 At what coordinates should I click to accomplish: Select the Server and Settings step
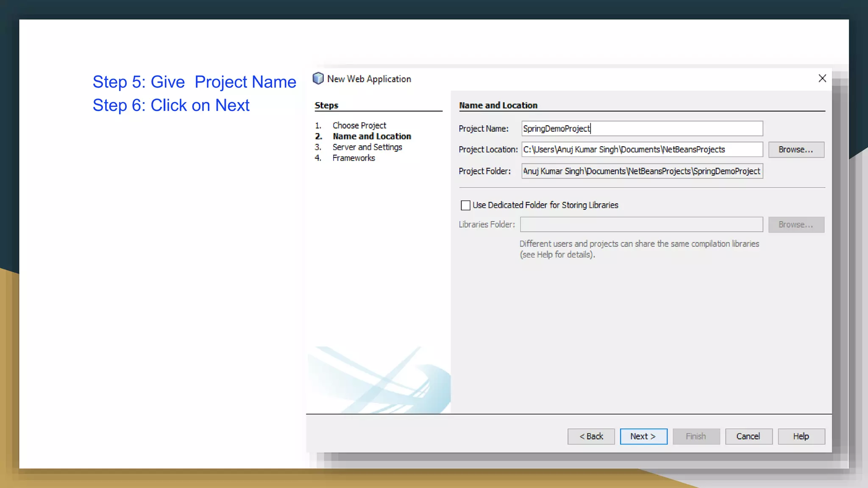pos(367,147)
